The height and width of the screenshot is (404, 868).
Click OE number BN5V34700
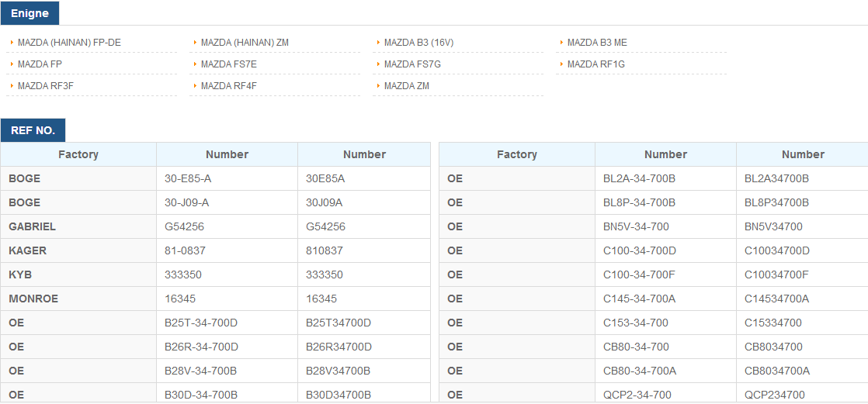coord(773,226)
